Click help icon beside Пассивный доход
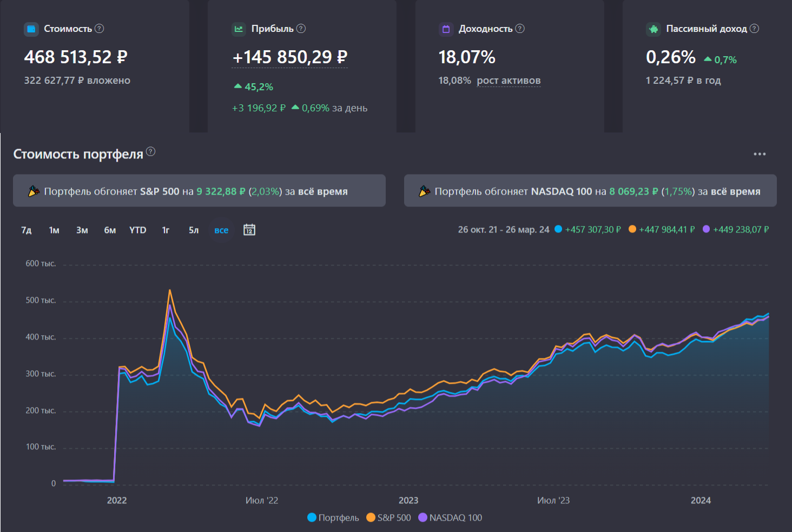 point(755,29)
